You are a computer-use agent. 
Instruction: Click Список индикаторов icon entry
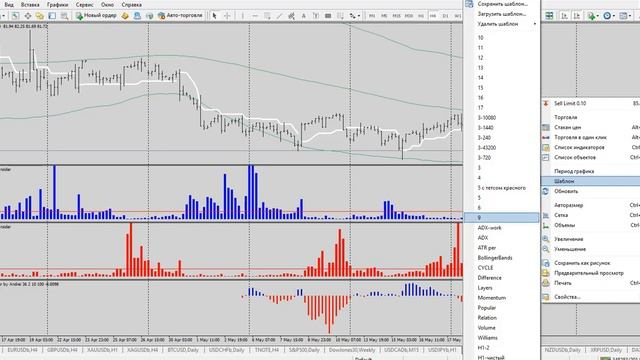pos(579,147)
